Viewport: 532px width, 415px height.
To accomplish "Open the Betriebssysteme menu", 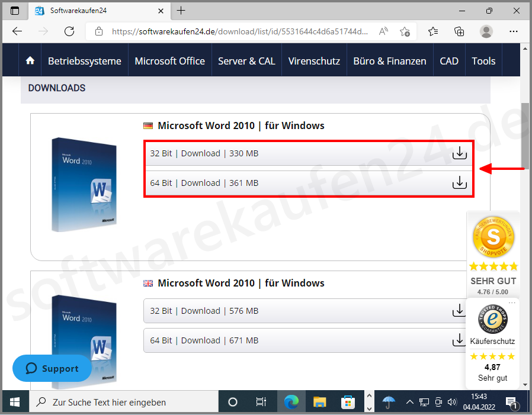I will (85, 61).
